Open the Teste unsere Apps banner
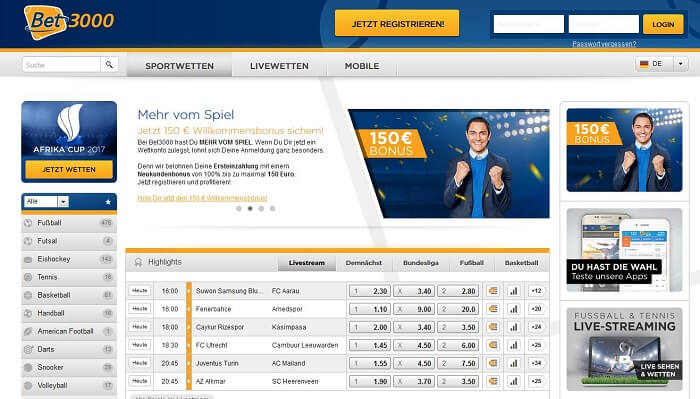This screenshot has height=399, width=700. point(624,250)
